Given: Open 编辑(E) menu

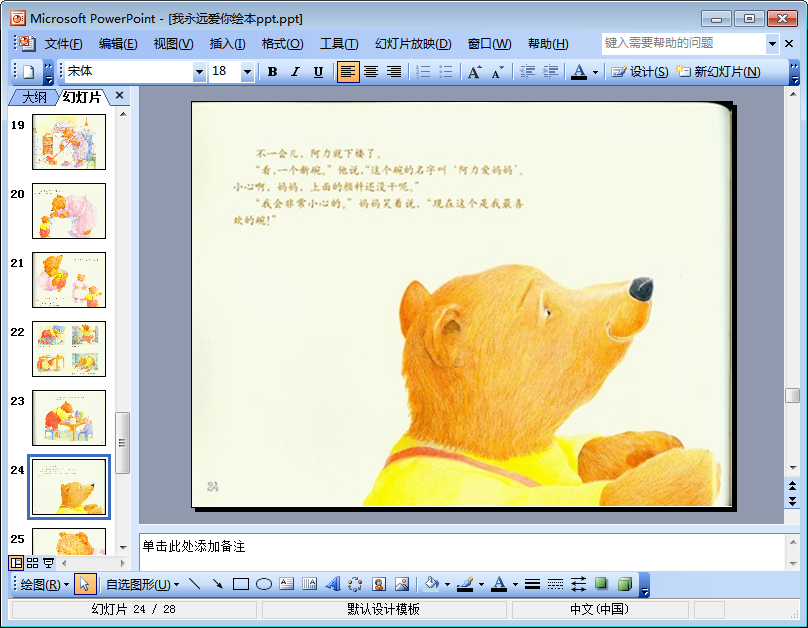Looking at the screenshot, I should [118, 44].
